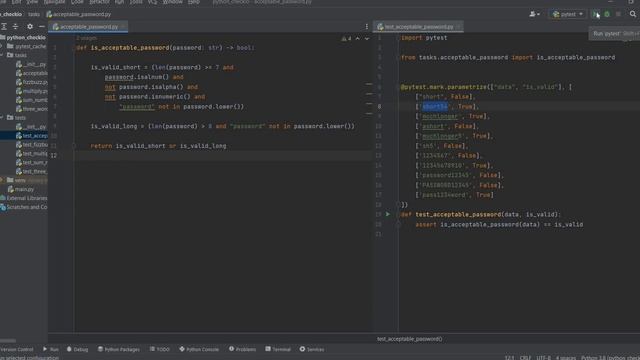Open the pytest run configuration dropdown
This screenshot has width=640, height=360.
pyautogui.click(x=568, y=14)
